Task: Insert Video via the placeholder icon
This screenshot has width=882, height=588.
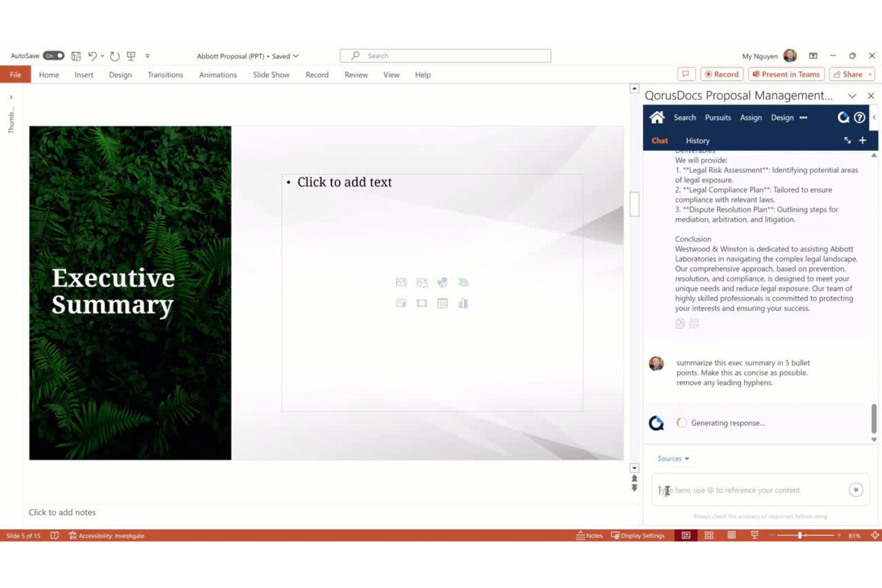Action: [x=422, y=303]
